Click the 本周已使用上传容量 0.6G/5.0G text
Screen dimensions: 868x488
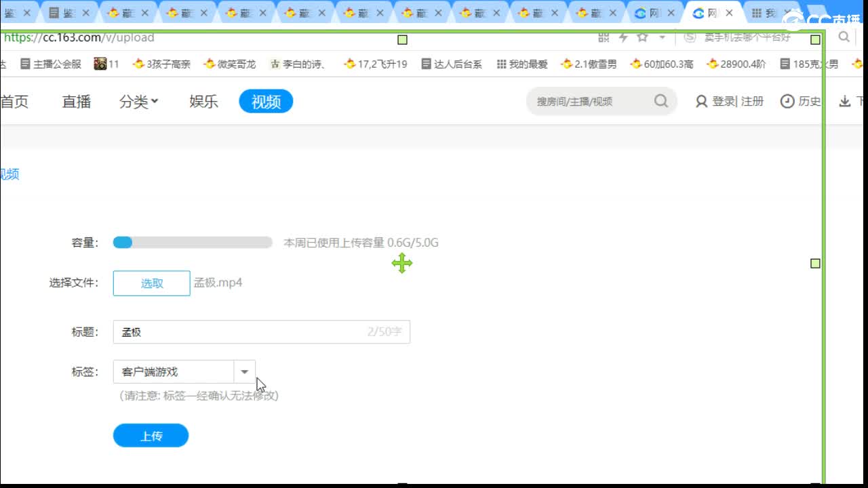(x=361, y=243)
